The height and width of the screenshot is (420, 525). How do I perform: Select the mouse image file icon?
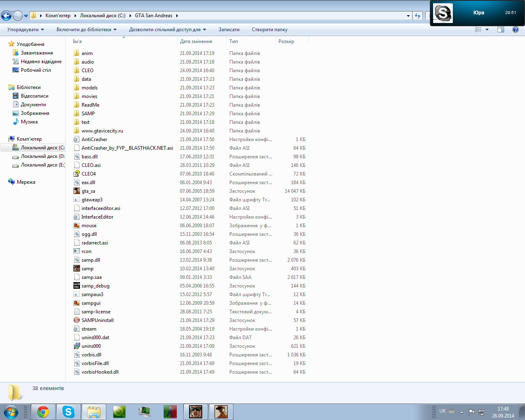click(77, 226)
